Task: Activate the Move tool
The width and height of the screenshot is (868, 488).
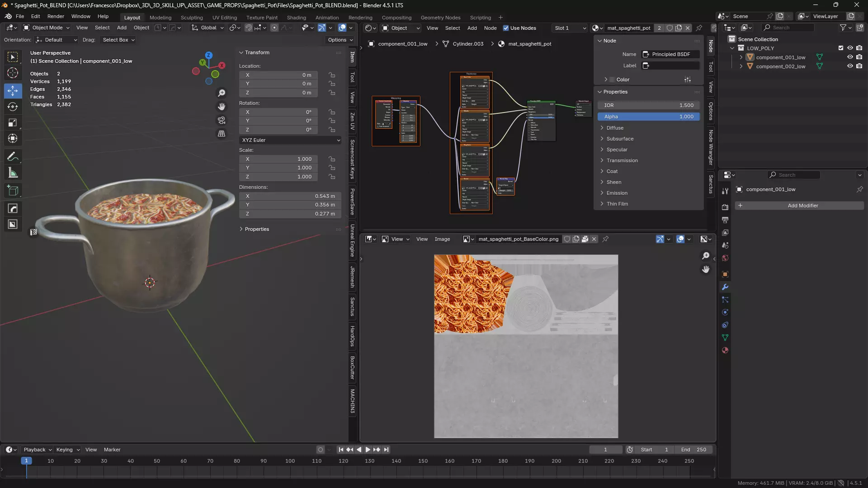Action: [x=13, y=91]
